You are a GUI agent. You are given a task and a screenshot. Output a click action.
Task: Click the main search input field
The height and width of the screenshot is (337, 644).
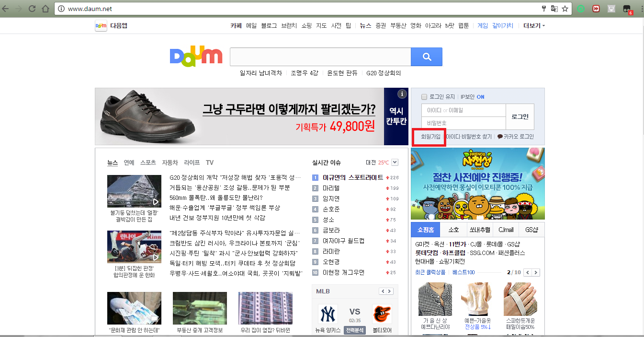click(320, 57)
